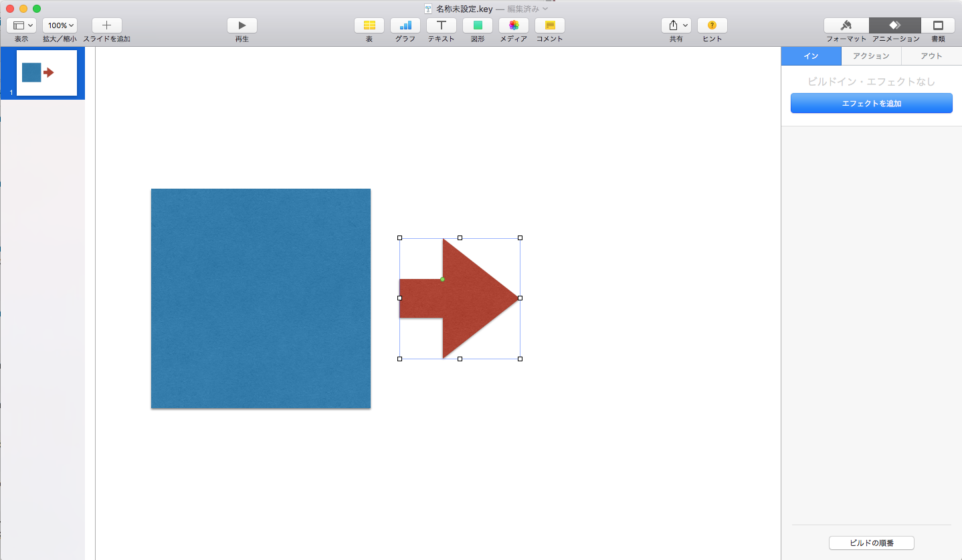Image resolution: width=962 pixels, height=560 pixels.
Task: Select slide 1 thumbnail in navigator
Action: [46, 73]
